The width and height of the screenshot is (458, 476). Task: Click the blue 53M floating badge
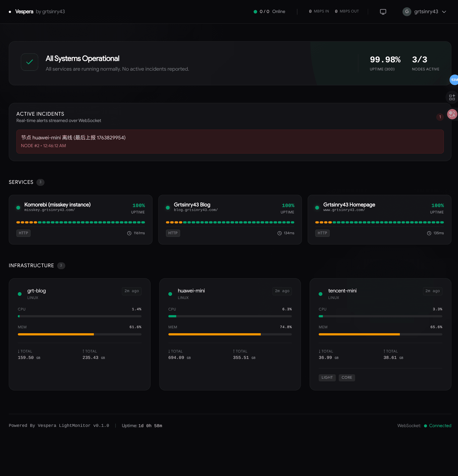pos(454,80)
